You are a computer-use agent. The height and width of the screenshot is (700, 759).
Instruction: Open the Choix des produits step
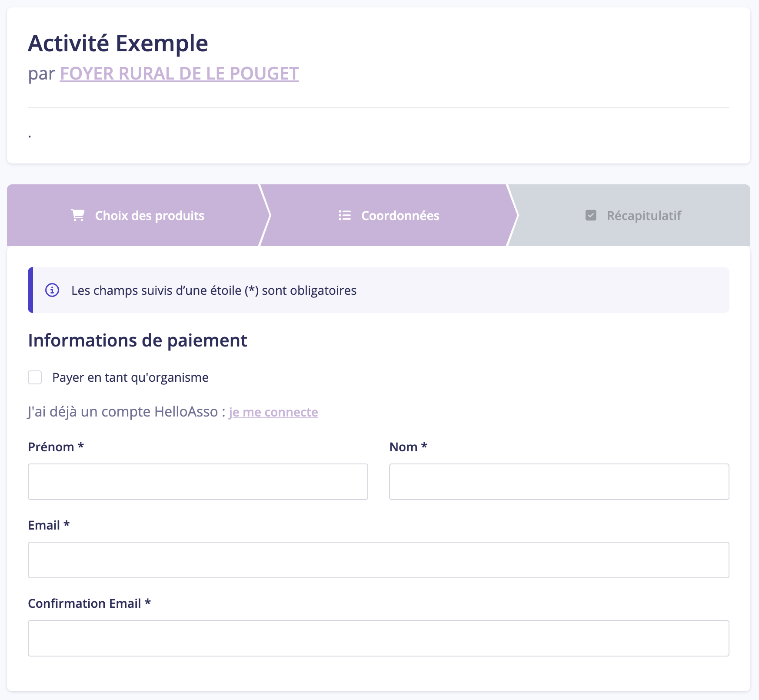coord(138,215)
